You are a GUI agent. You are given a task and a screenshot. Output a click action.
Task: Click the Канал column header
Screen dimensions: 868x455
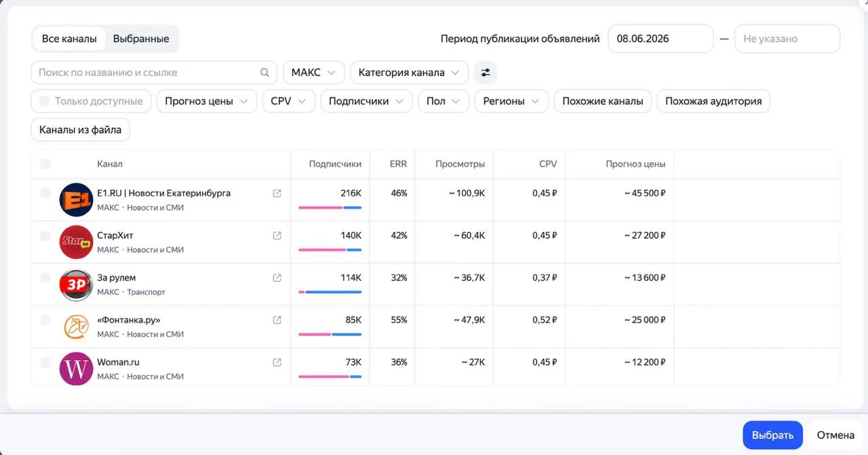(x=110, y=164)
